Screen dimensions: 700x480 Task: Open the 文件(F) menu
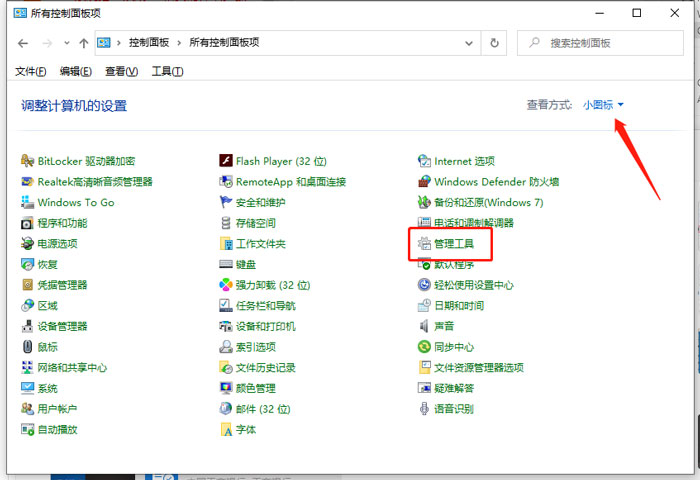pyautogui.click(x=30, y=71)
